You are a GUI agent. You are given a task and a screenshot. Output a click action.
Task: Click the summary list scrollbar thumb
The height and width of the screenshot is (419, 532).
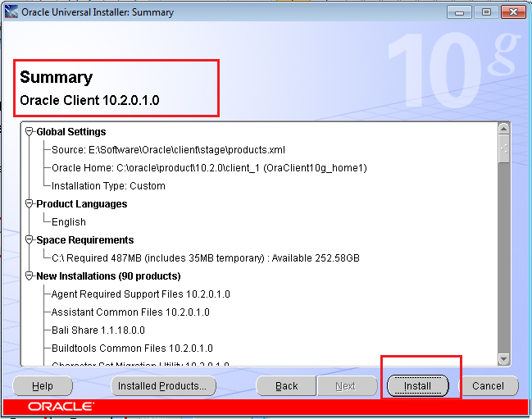click(504, 148)
